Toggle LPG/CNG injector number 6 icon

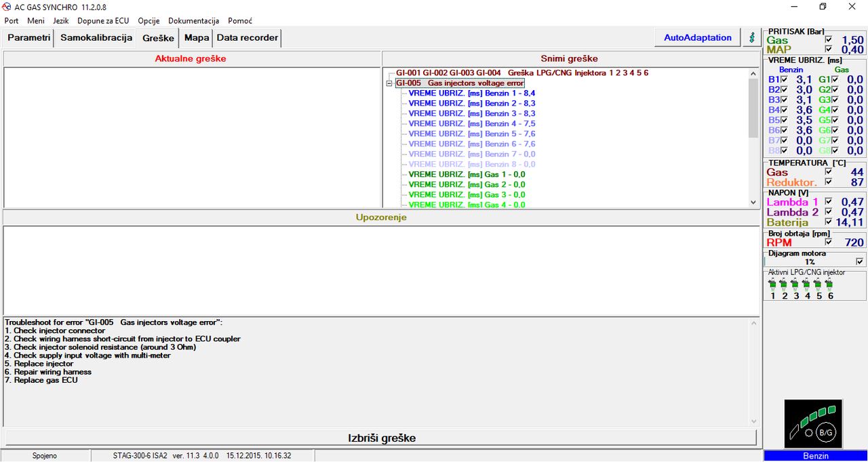(x=830, y=284)
